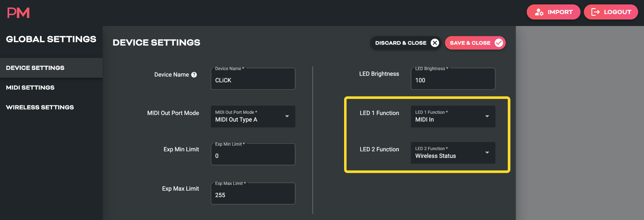Click the Device Settings panel heading
Screen dimensions: 644x220
tap(156, 43)
